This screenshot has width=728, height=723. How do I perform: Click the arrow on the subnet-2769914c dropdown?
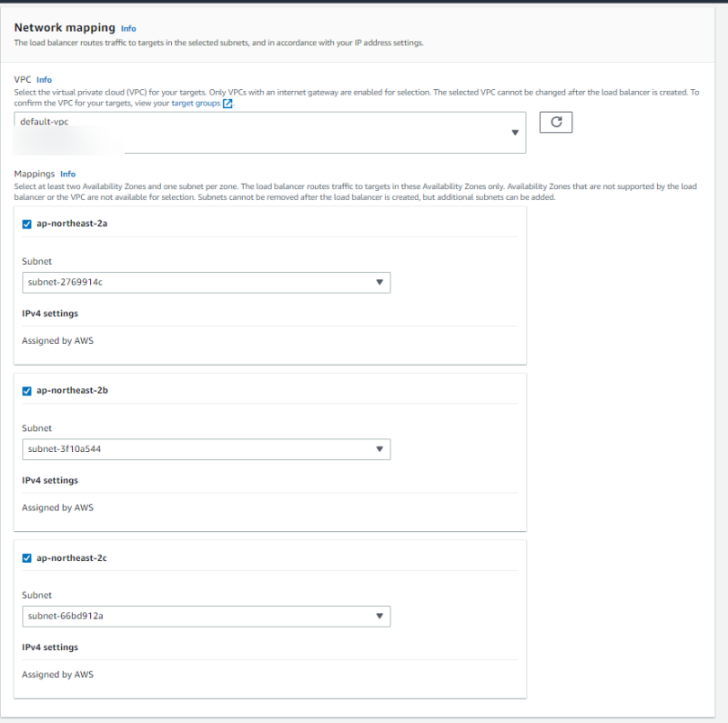379,283
